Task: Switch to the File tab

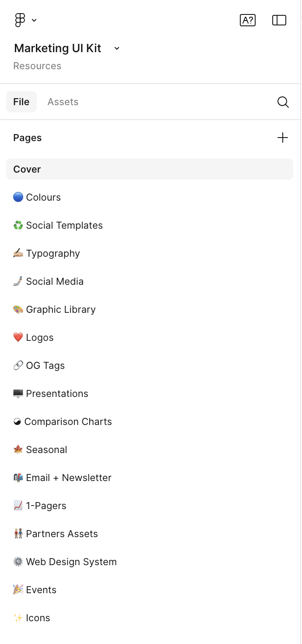Action: click(21, 102)
